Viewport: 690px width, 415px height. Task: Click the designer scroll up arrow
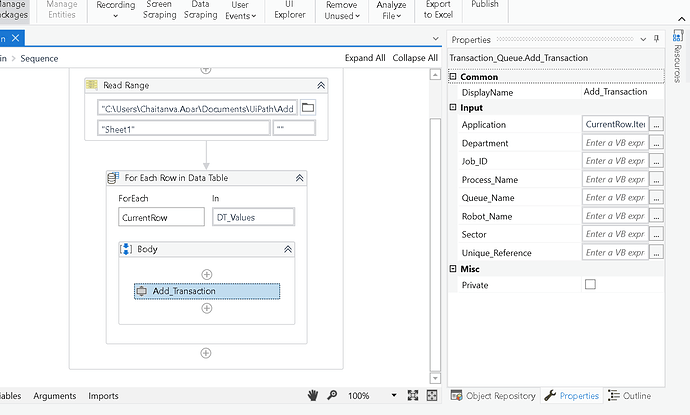(435, 75)
